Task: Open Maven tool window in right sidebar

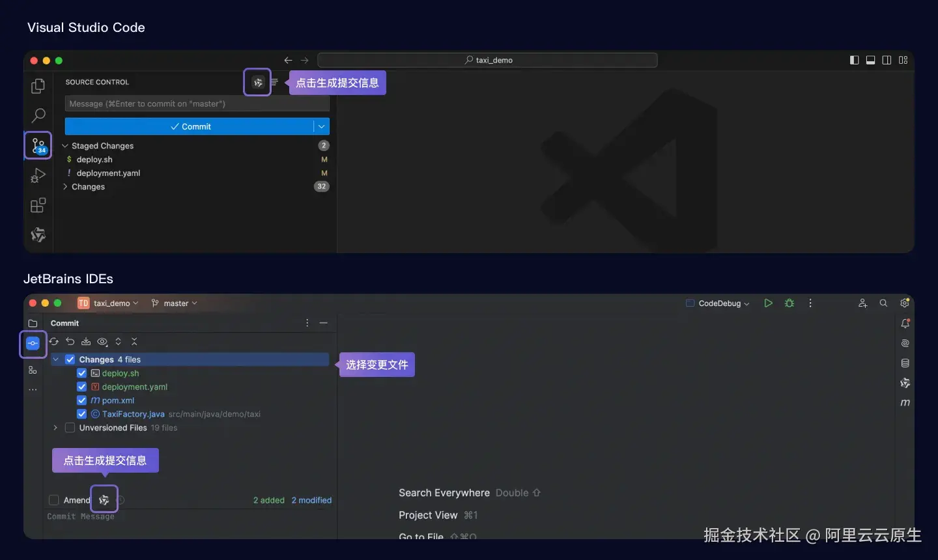Action: pos(905,403)
